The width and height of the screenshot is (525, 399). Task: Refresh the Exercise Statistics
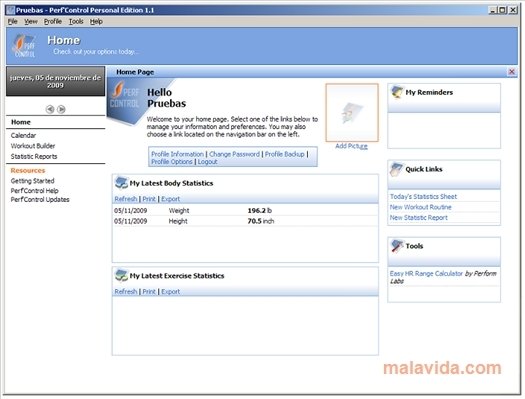(x=126, y=292)
